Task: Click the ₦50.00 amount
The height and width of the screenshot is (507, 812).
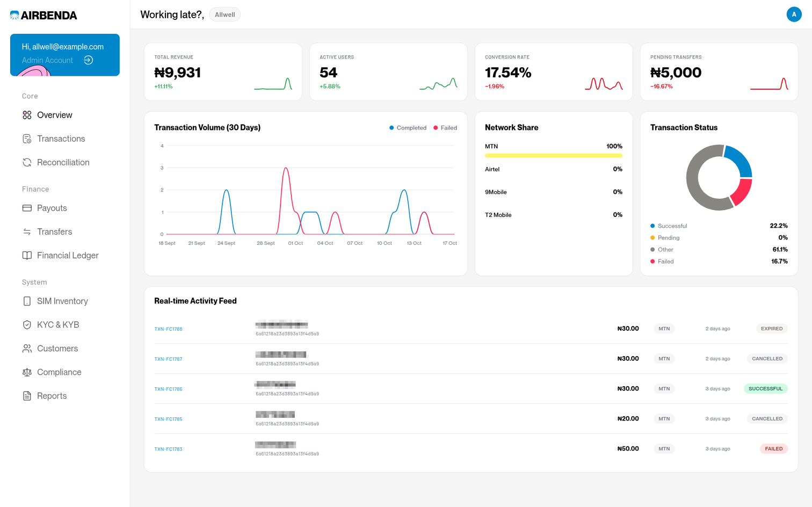Action: [x=628, y=449]
